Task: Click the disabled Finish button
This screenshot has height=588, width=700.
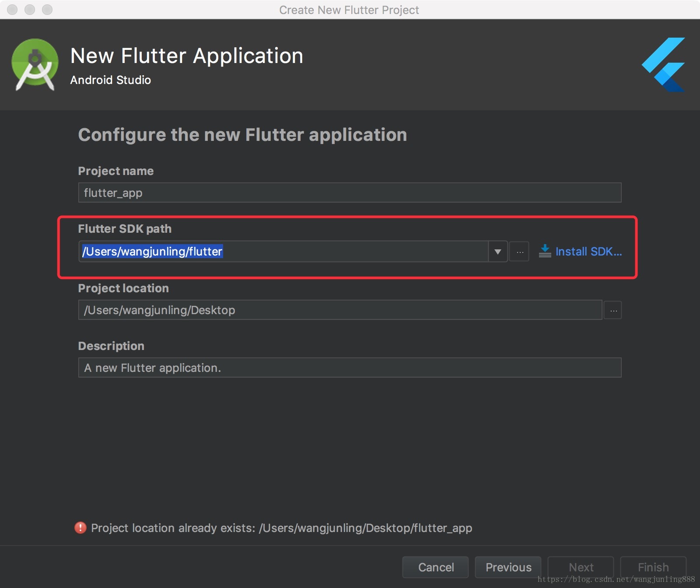Action: click(653, 567)
